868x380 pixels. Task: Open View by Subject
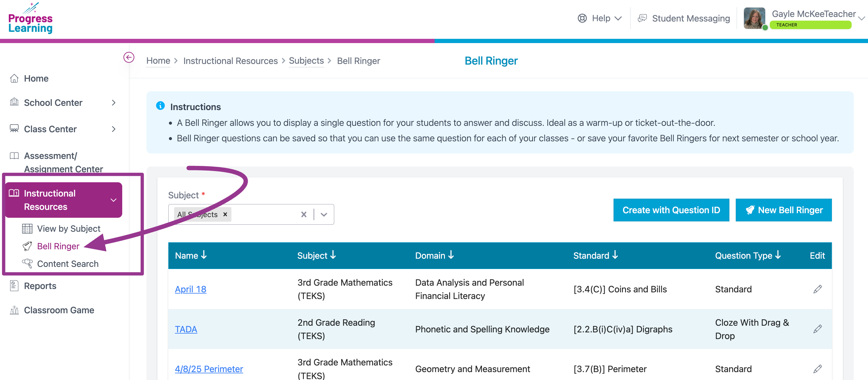pos(69,229)
